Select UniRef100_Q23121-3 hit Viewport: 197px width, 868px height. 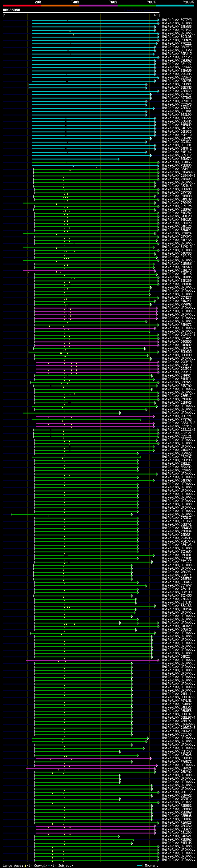coord(179,433)
